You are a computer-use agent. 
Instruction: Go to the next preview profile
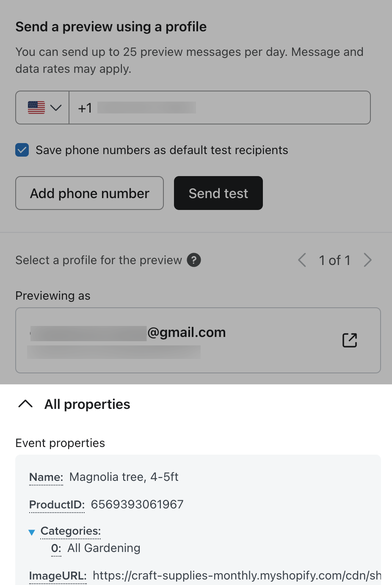(x=367, y=260)
